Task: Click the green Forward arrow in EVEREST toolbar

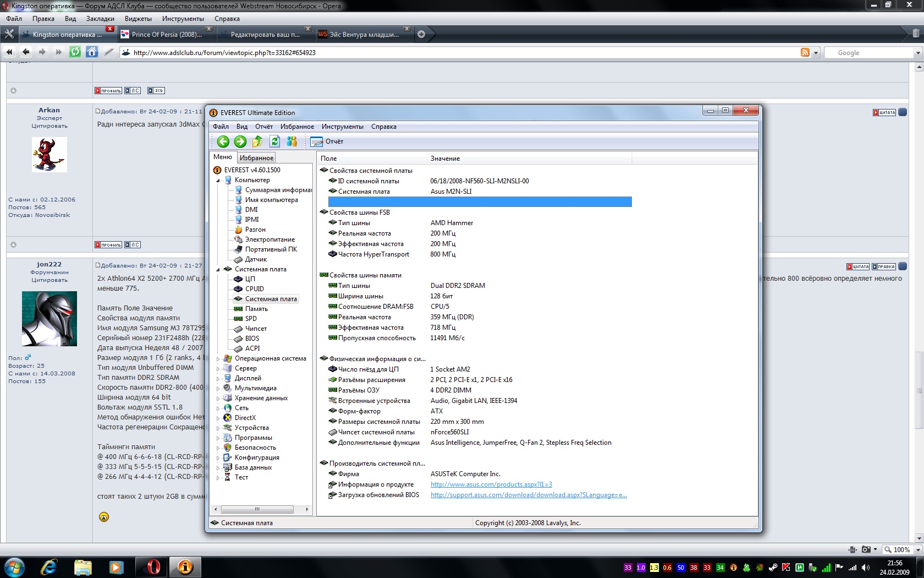Action: coord(240,141)
